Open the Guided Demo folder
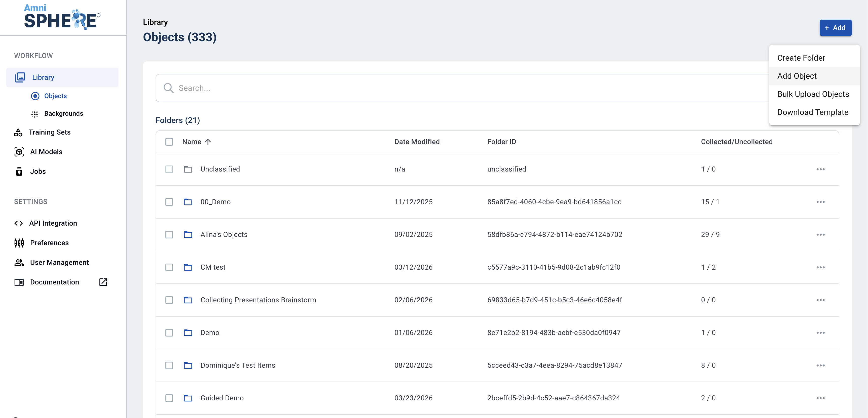Viewport: 868px width, 418px height. coord(222,398)
